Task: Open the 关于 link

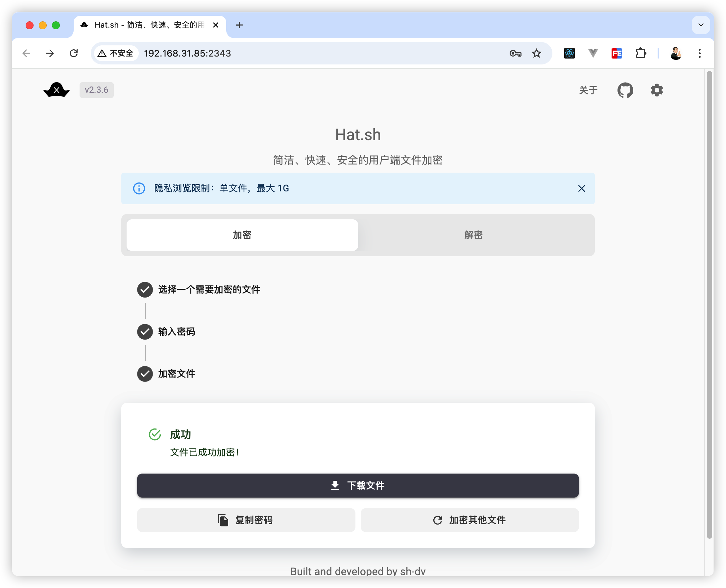Action: [x=588, y=90]
